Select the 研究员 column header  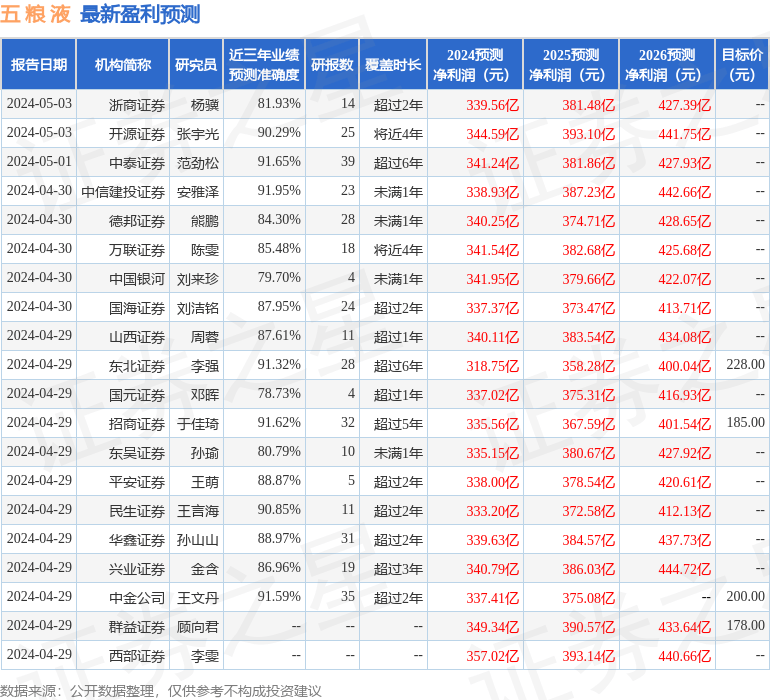[196, 65]
